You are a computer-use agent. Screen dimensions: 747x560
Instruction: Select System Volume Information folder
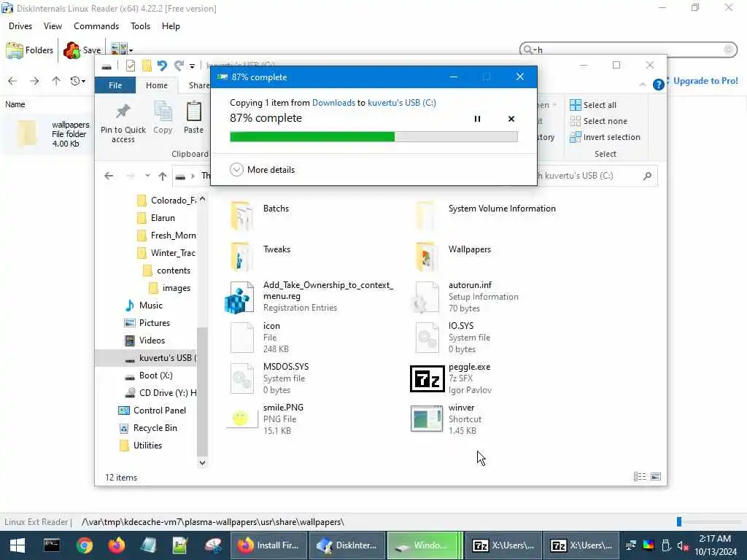coord(485,215)
